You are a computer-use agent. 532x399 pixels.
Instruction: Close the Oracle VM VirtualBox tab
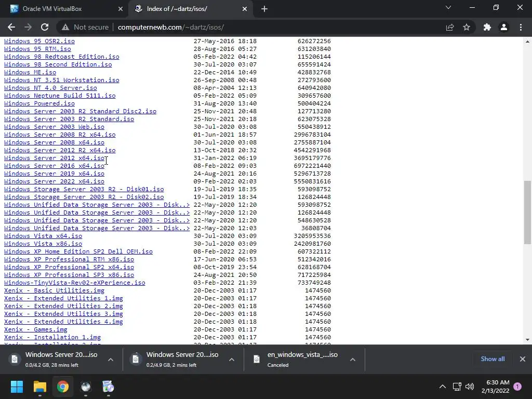click(x=121, y=9)
